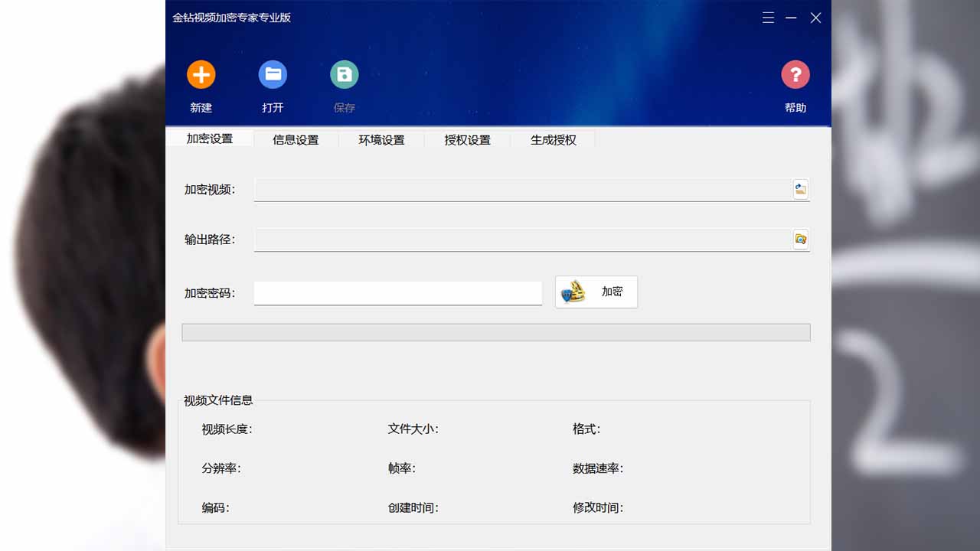The width and height of the screenshot is (980, 551).
Task: Open the 授权设置 tab
Action: click(x=467, y=139)
